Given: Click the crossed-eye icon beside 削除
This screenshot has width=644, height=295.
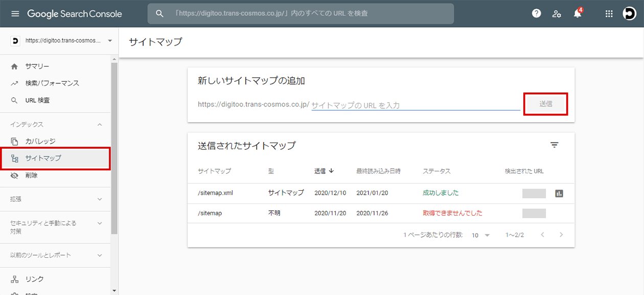Looking at the screenshot, I should click(x=14, y=175).
